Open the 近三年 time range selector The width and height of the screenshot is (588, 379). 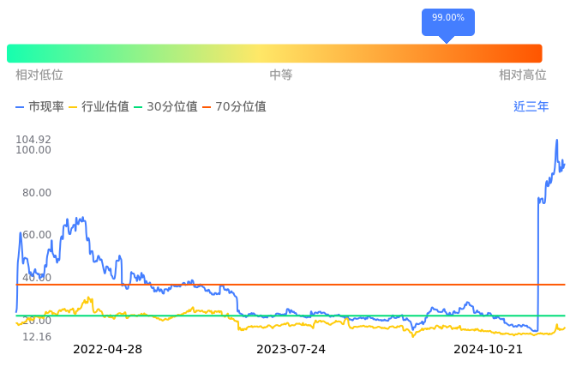[x=531, y=107]
